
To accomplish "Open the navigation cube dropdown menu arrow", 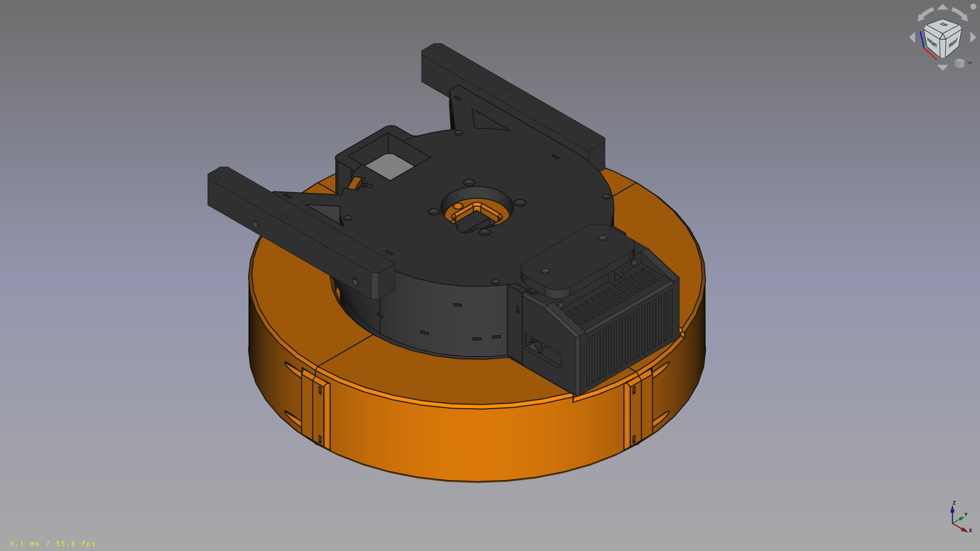I will point(970,63).
